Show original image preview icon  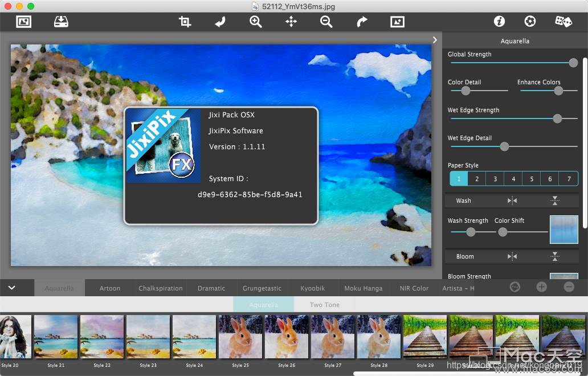coord(397,22)
